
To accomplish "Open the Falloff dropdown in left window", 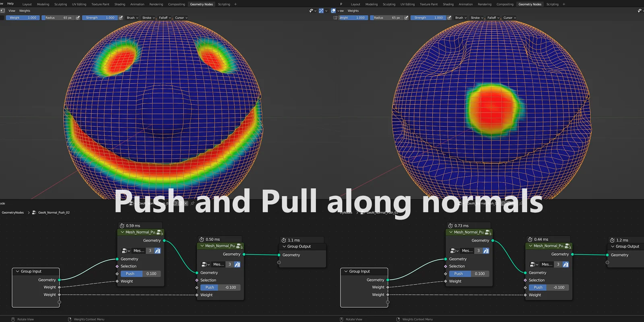I will click(165, 18).
